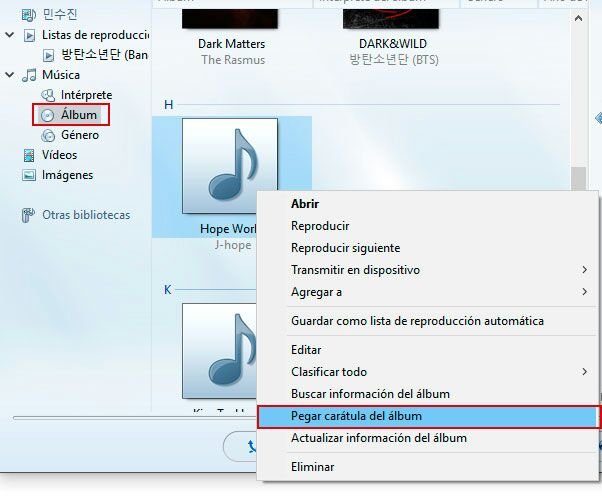The image size is (602, 496).
Task: Expand the Agregar a submenu arrow
Action: 584,292
